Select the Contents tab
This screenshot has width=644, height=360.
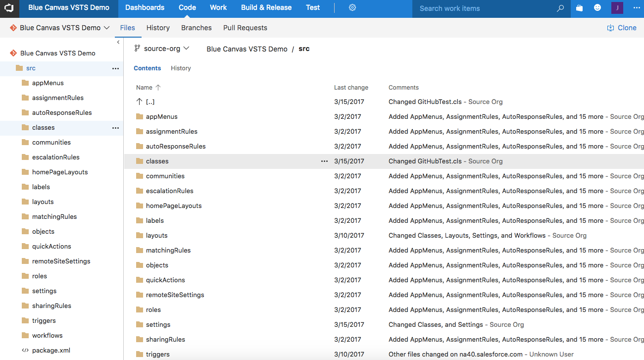click(148, 68)
